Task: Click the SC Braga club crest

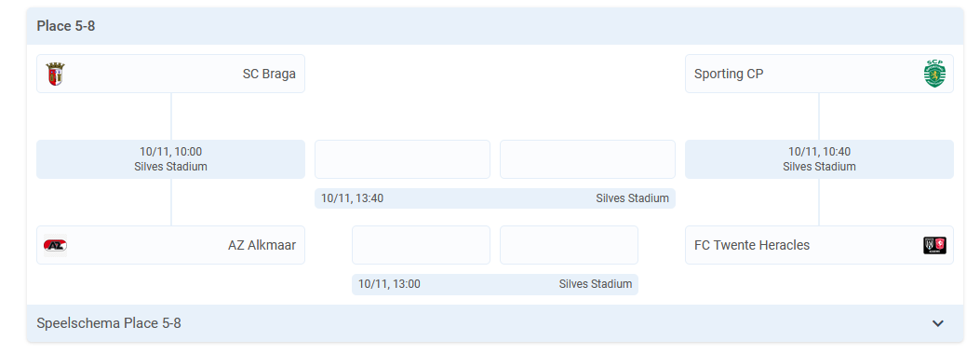Action: 55,74
